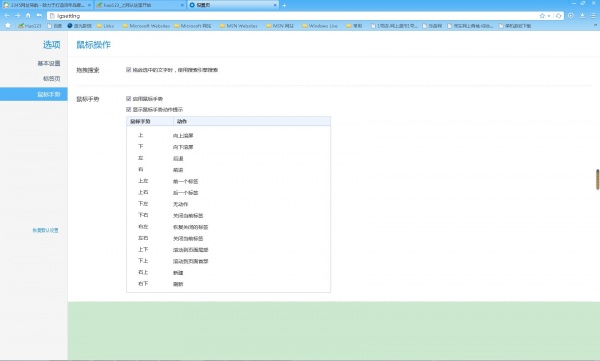Close the hao123 tab

pyautogui.click(x=182, y=5)
